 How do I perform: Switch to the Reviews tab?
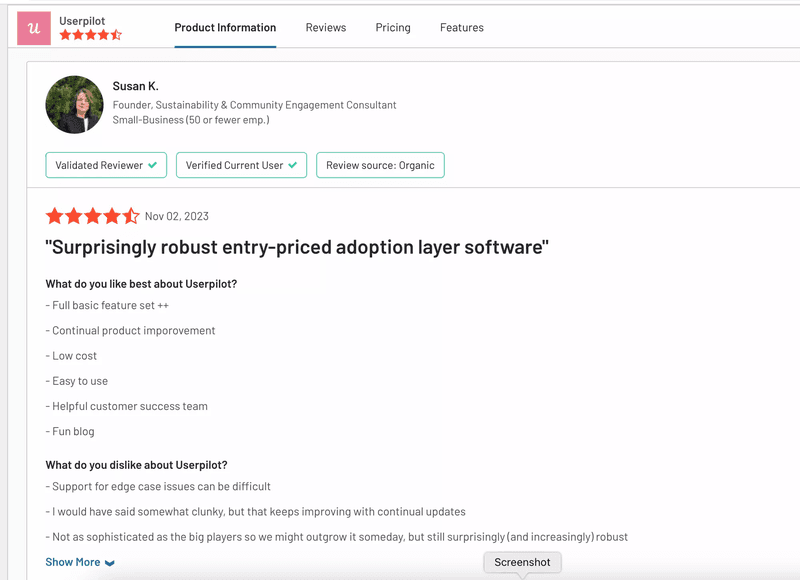click(325, 28)
